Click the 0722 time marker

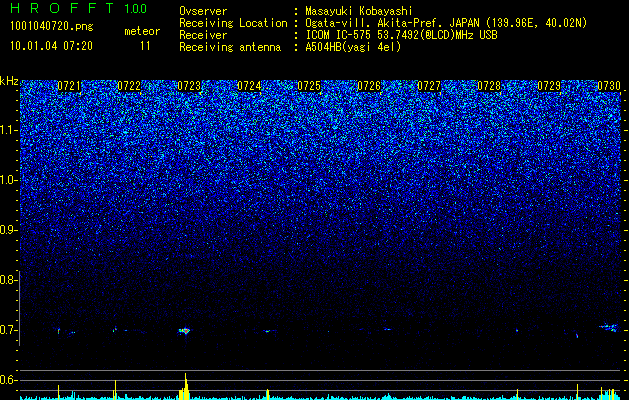(x=129, y=86)
